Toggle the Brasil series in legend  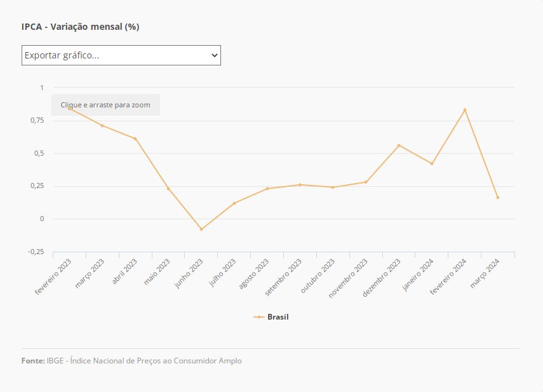pyautogui.click(x=278, y=316)
